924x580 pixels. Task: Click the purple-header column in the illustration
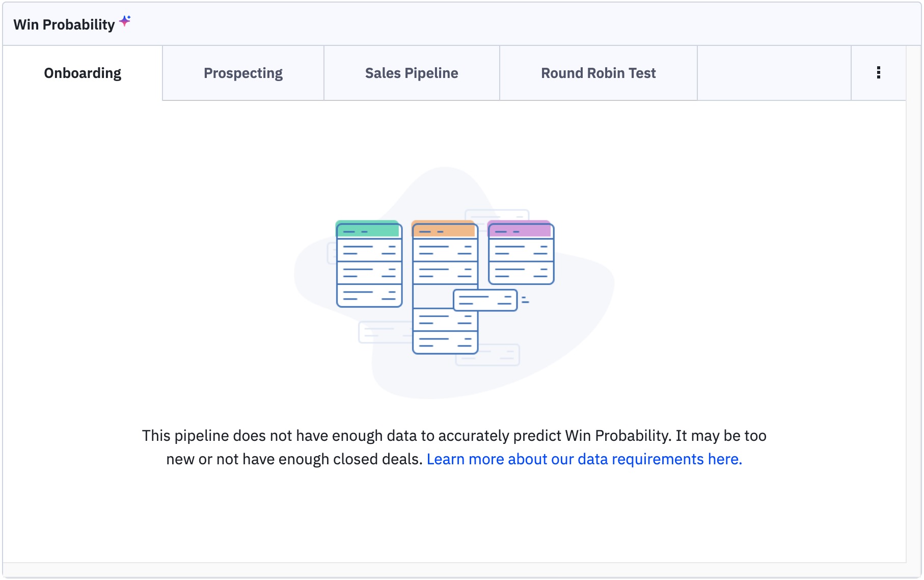521,253
